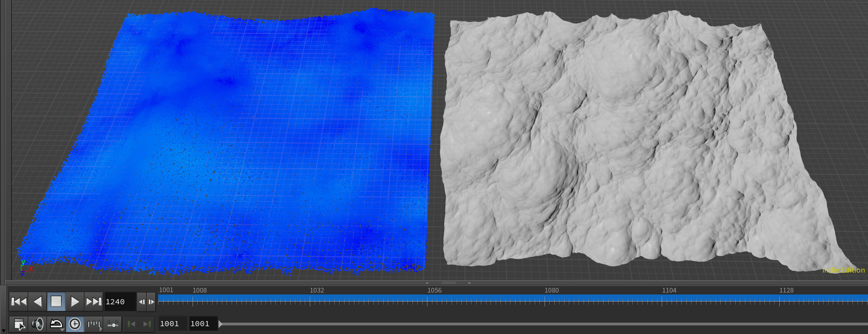Jump to previous keyframe button
Screen dimensions: 868x334
point(131,324)
